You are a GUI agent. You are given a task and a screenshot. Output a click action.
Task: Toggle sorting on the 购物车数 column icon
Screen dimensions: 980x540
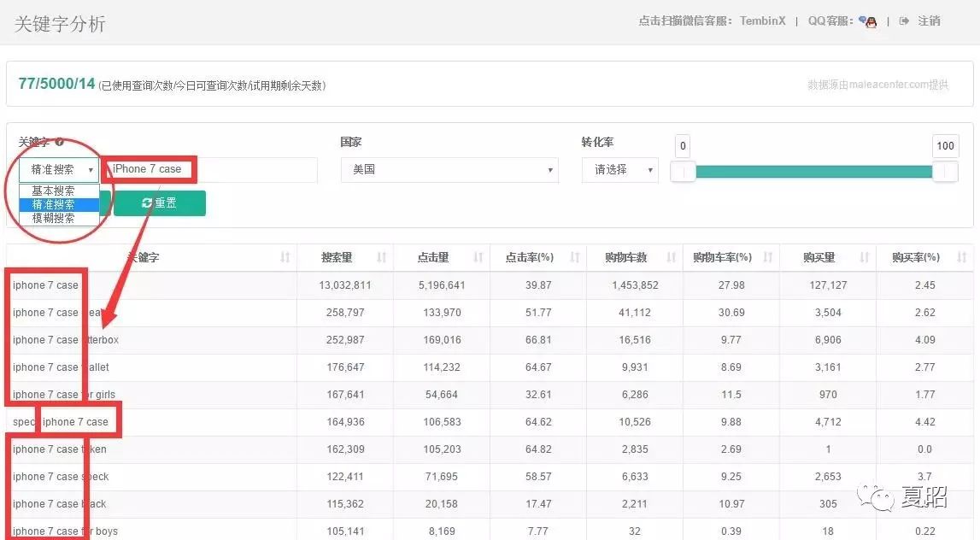pyautogui.click(x=672, y=257)
